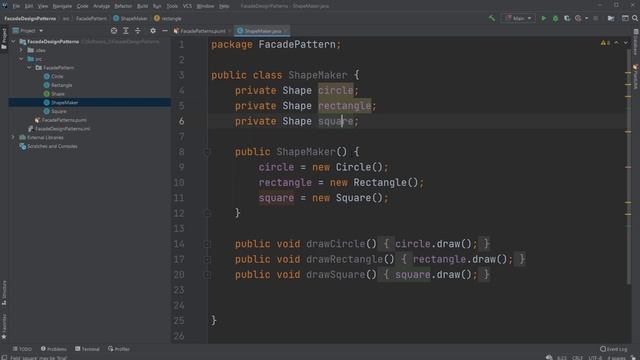Open the File menu
The height and width of the screenshot is (360, 640).
(16, 6)
